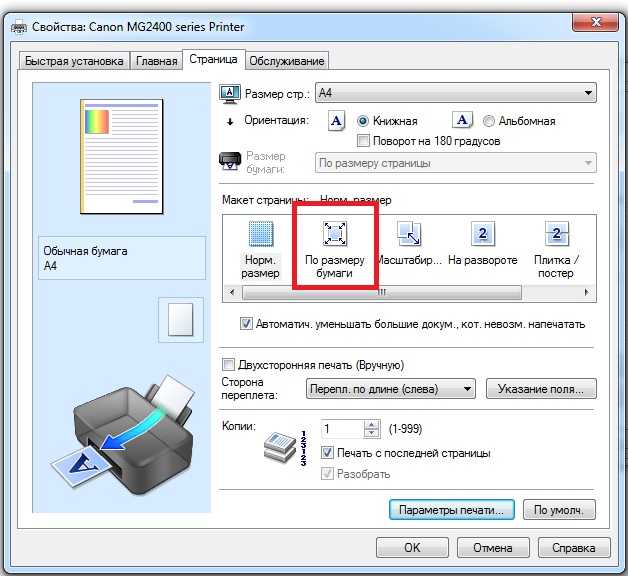Select the Норм. размер layout icon
628x576 pixels.
pos(261,234)
